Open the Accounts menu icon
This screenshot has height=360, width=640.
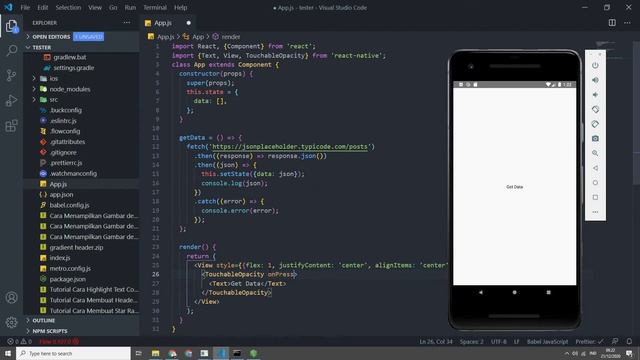[x=11, y=298]
